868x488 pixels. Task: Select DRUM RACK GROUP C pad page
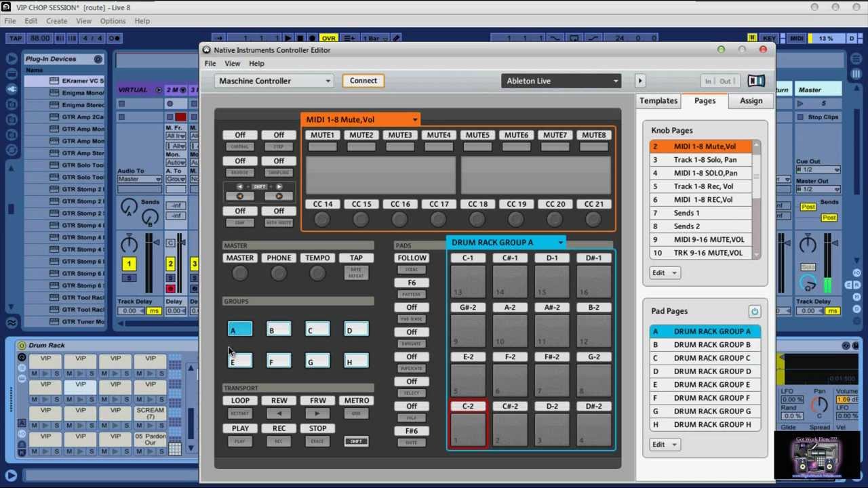[705, 358]
